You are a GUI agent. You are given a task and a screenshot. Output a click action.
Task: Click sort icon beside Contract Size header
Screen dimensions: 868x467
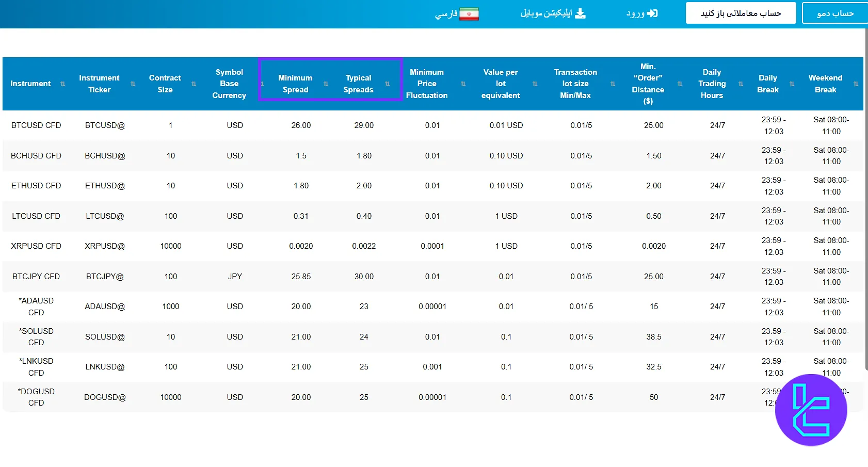194,84
